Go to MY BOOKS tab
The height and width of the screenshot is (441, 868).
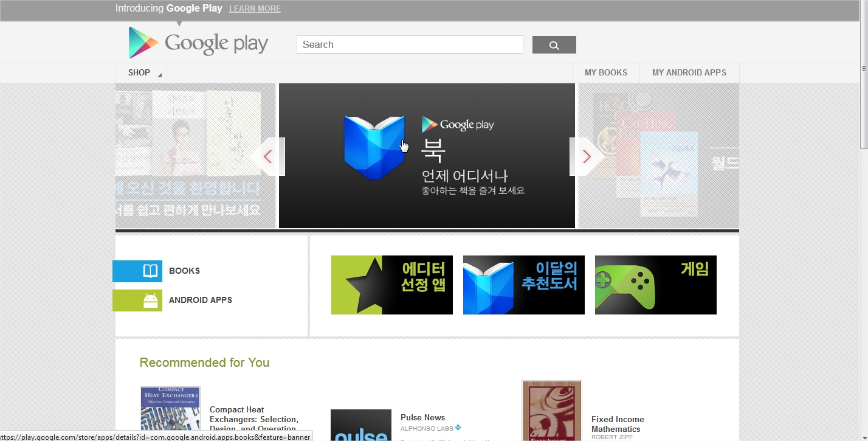pyautogui.click(x=606, y=73)
